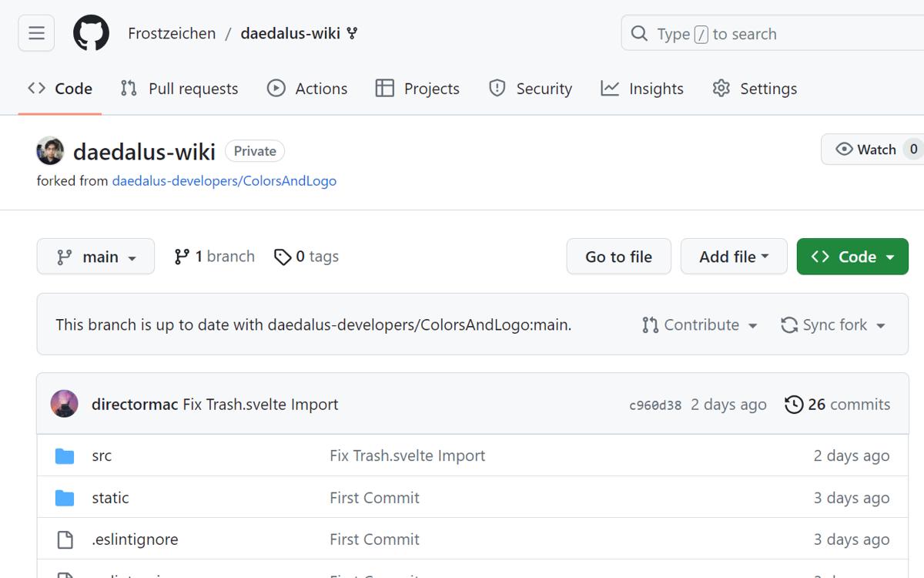The width and height of the screenshot is (924, 578).
Task: Open the .eslintignore file
Action: click(x=135, y=539)
